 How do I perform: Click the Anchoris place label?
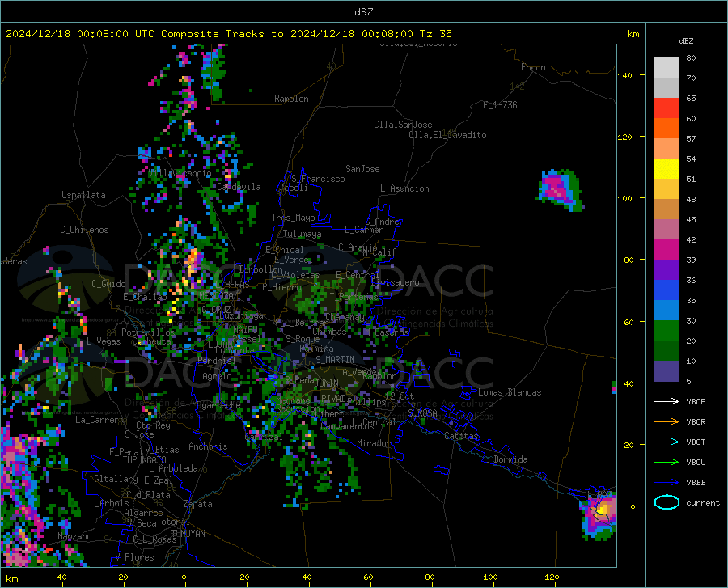pos(208,446)
